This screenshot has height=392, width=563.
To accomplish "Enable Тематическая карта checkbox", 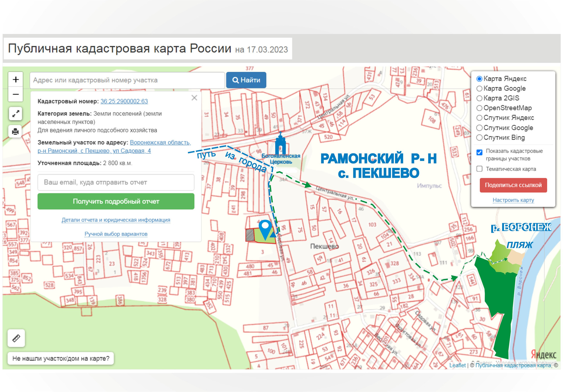I will tap(479, 169).
